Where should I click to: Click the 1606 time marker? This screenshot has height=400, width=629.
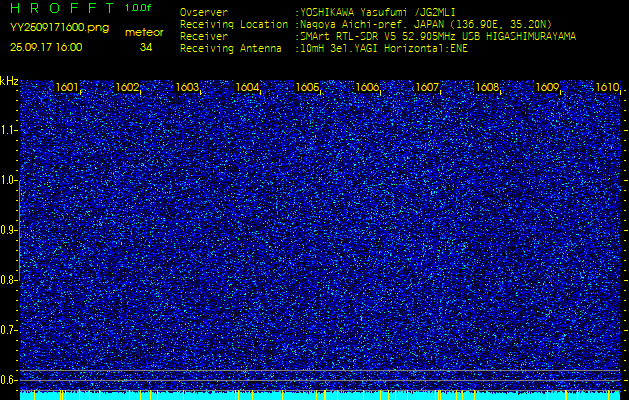point(367,87)
